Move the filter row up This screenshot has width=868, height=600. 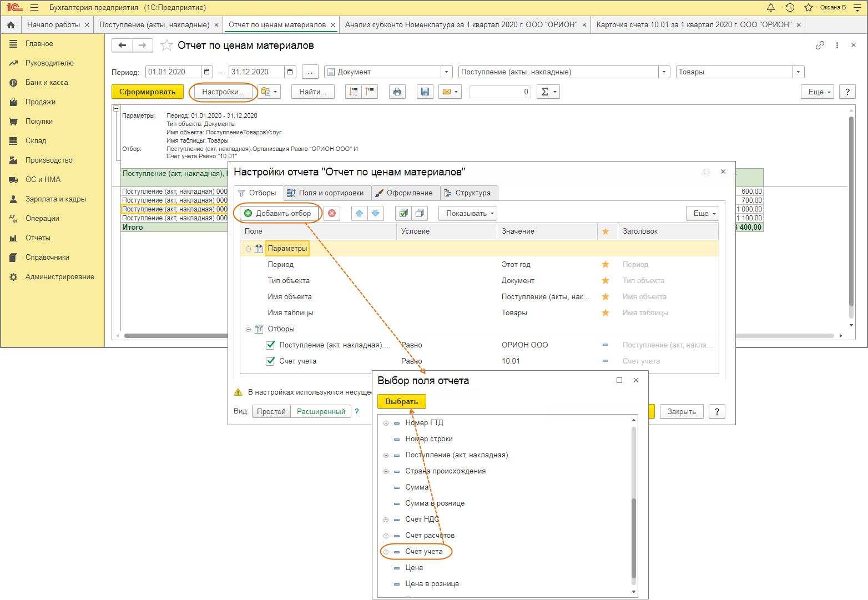point(360,214)
